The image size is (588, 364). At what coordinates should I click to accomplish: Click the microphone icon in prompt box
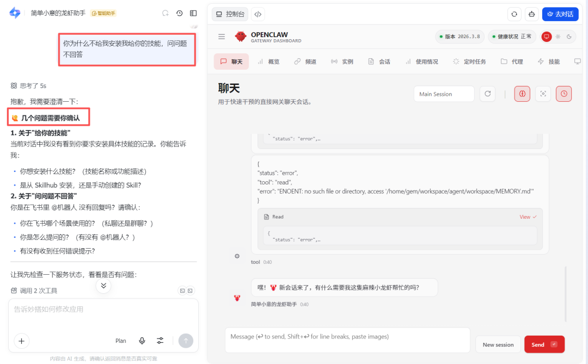pyautogui.click(x=142, y=341)
